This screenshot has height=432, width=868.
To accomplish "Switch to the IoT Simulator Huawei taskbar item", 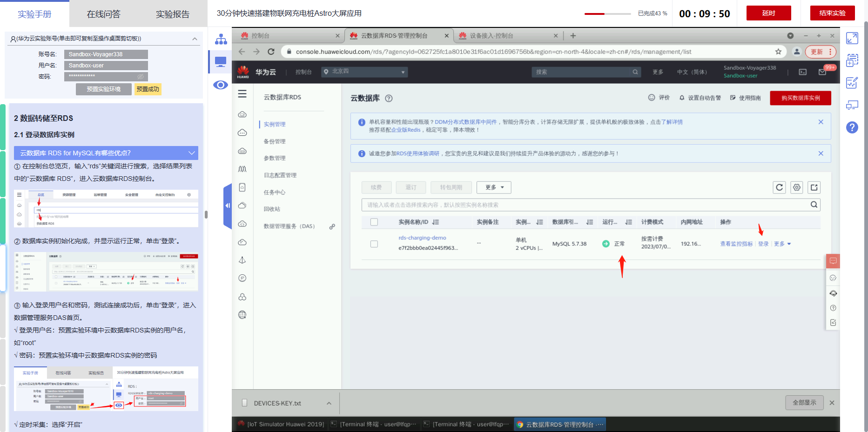I will click(x=281, y=424).
